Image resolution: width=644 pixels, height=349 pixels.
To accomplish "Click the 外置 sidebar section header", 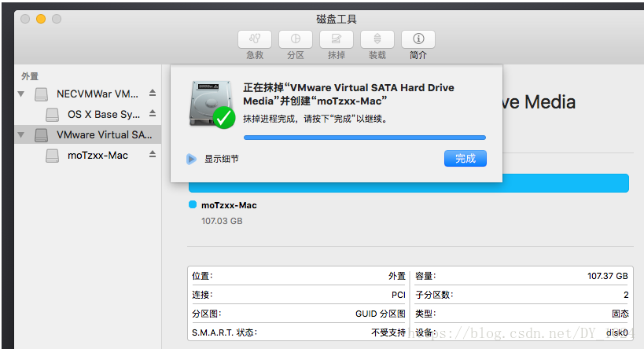I will point(30,76).
